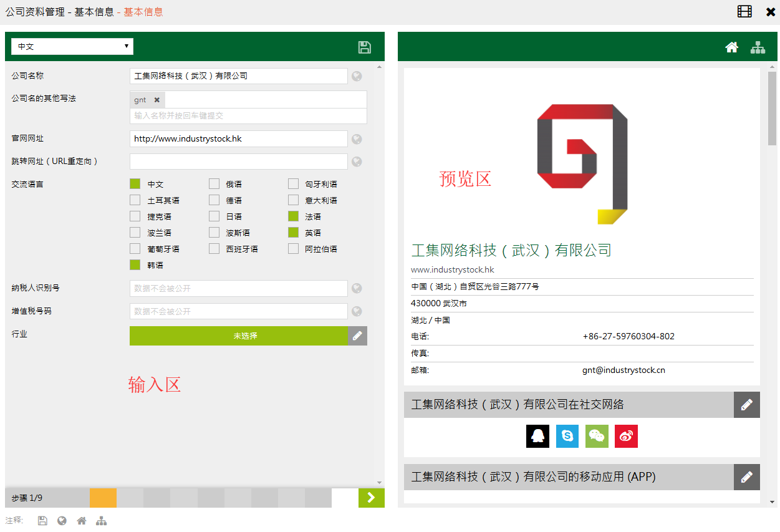Viewport: 780px width, 532px height.
Task: Click the WeChat social icon
Action: click(x=597, y=436)
